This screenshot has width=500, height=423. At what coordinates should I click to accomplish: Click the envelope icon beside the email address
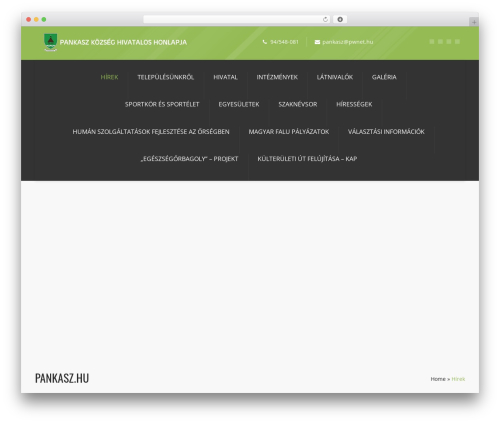[317, 42]
